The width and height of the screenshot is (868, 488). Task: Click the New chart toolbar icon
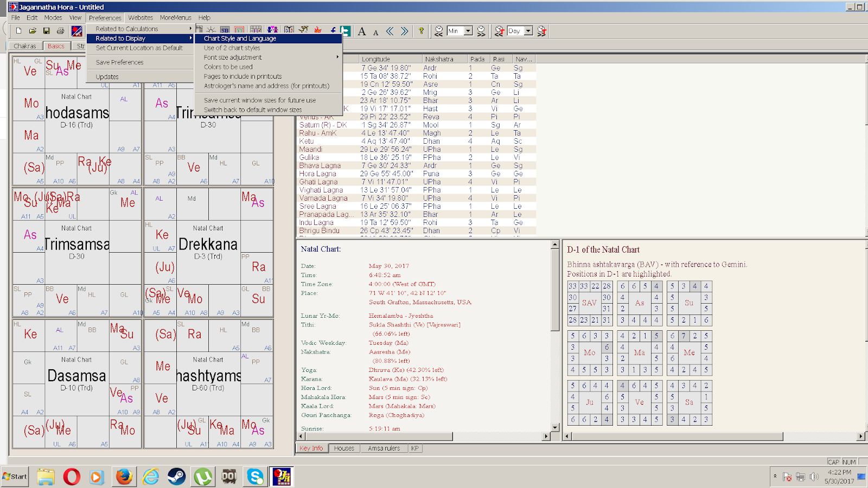pos(18,31)
